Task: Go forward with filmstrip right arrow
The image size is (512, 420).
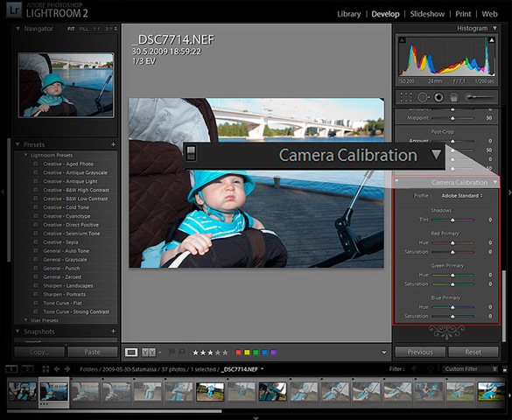Action: pos(67,369)
